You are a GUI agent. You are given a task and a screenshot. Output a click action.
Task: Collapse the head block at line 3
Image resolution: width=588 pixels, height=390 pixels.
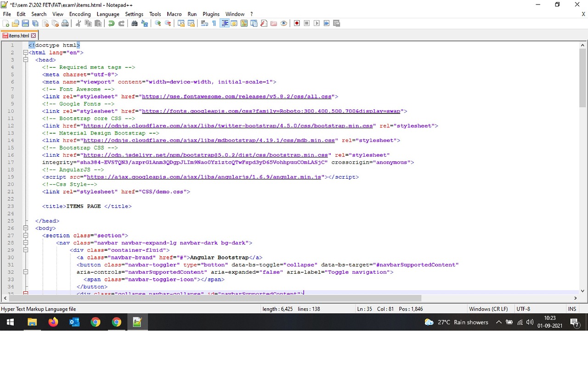tap(26, 60)
